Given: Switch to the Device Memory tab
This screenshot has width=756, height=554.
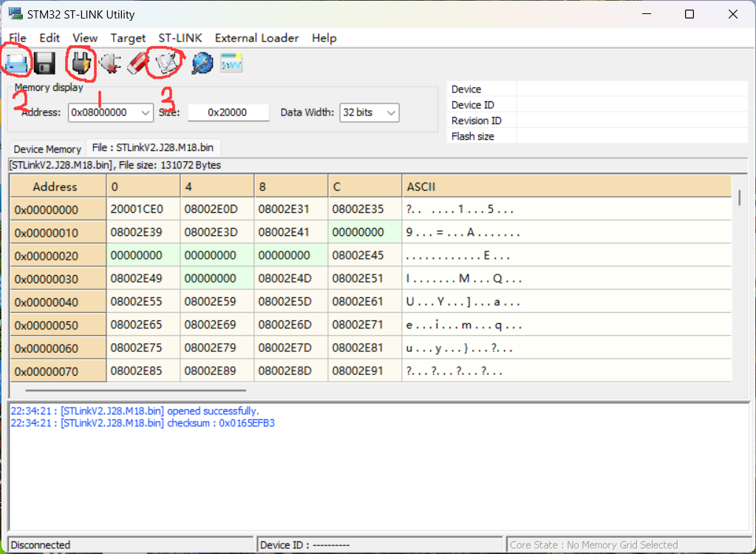Looking at the screenshot, I should point(47,149).
